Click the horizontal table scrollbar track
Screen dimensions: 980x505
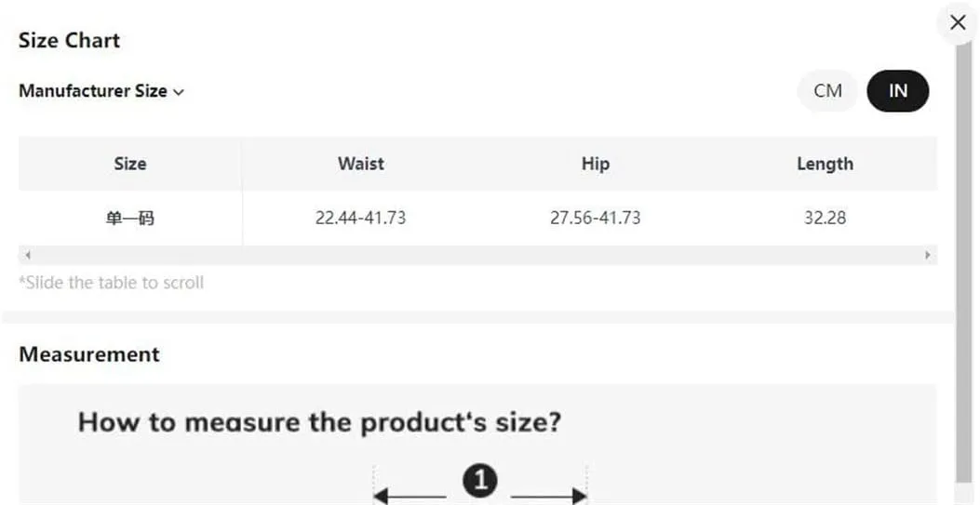point(477,255)
